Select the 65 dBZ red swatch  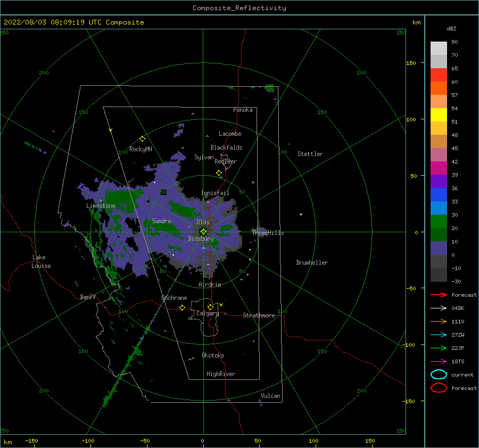pyautogui.click(x=439, y=75)
